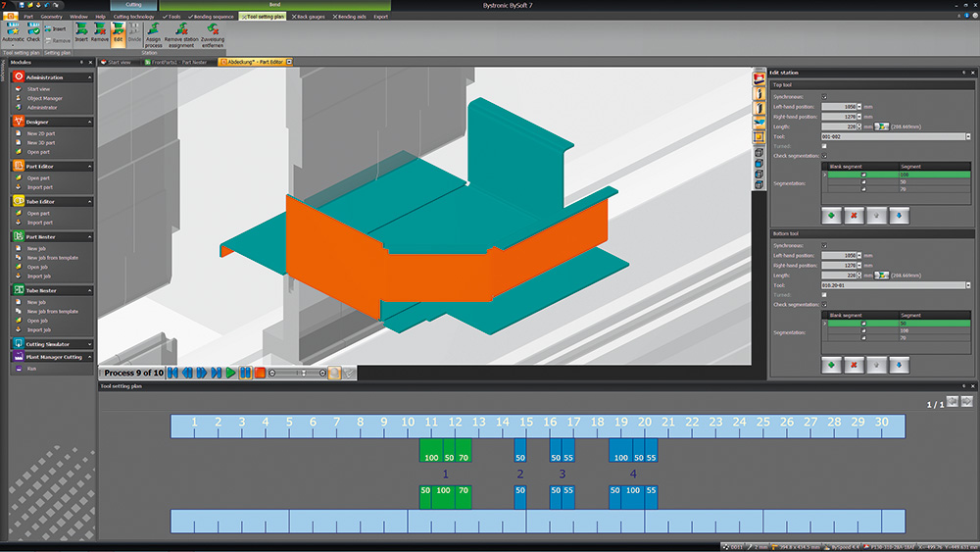Toggle Top tool Check segmentation checkbox
Viewport: 980px width, 552px height.
click(824, 156)
